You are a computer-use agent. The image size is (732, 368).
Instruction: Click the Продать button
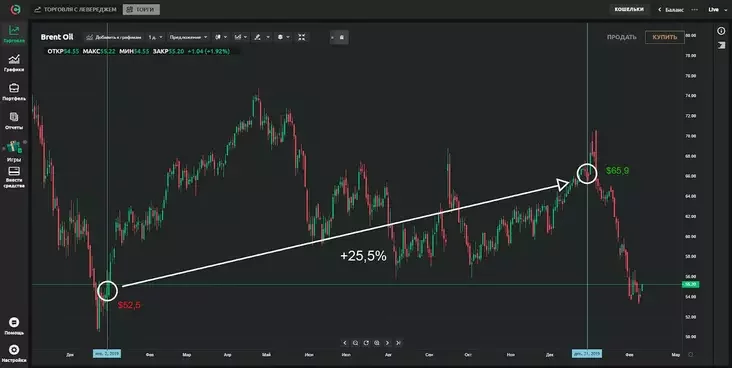point(621,37)
